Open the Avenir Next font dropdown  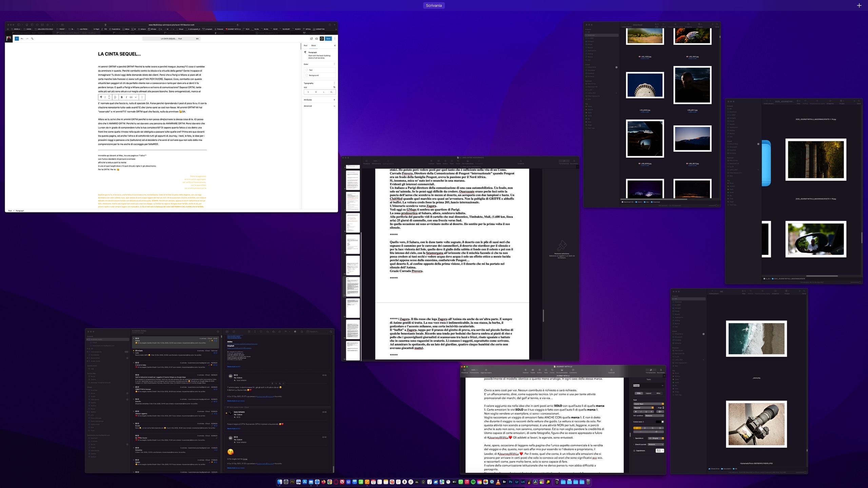[x=648, y=404]
